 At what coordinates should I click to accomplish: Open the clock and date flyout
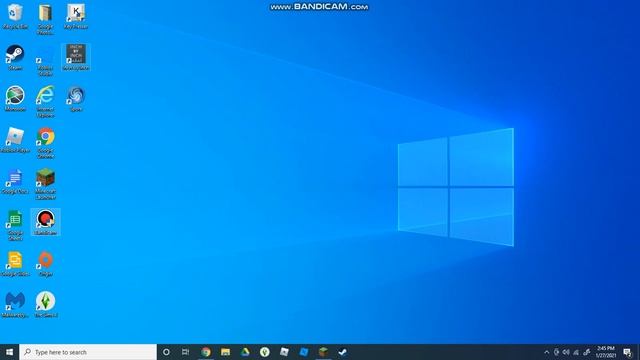(x=606, y=352)
